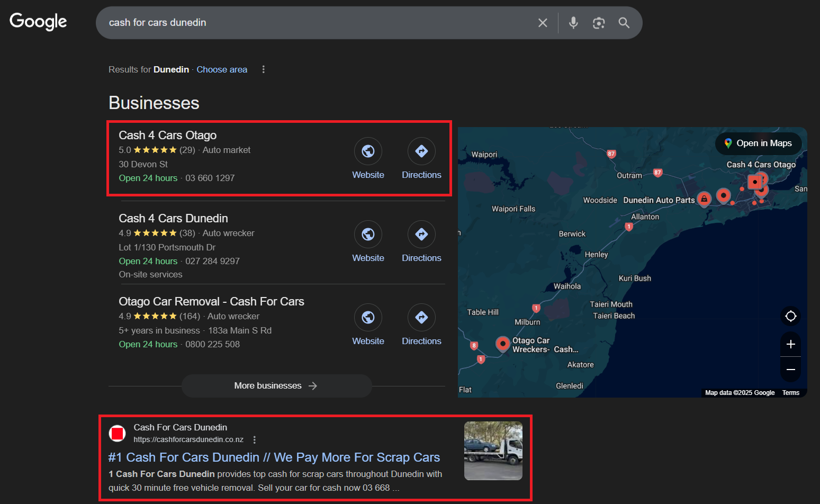
Task: Open the map Terms link
Action: tap(790, 392)
